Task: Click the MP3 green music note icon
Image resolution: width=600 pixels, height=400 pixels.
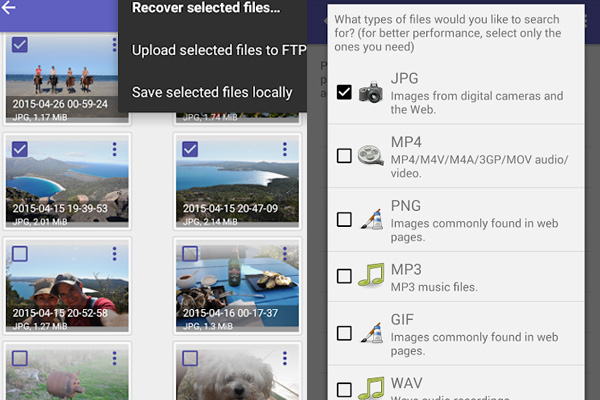Action: (x=371, y=275)
